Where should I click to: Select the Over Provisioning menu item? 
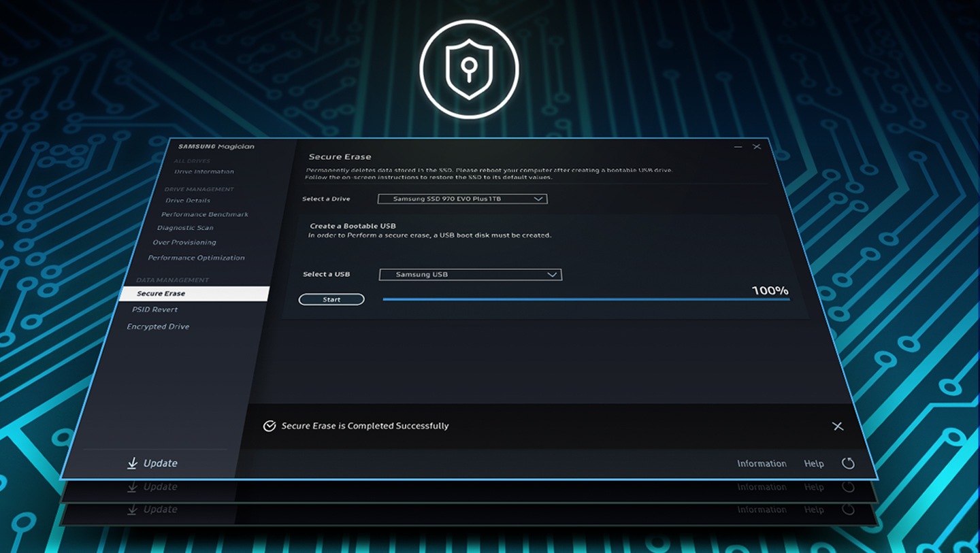(x=184, y=242)
